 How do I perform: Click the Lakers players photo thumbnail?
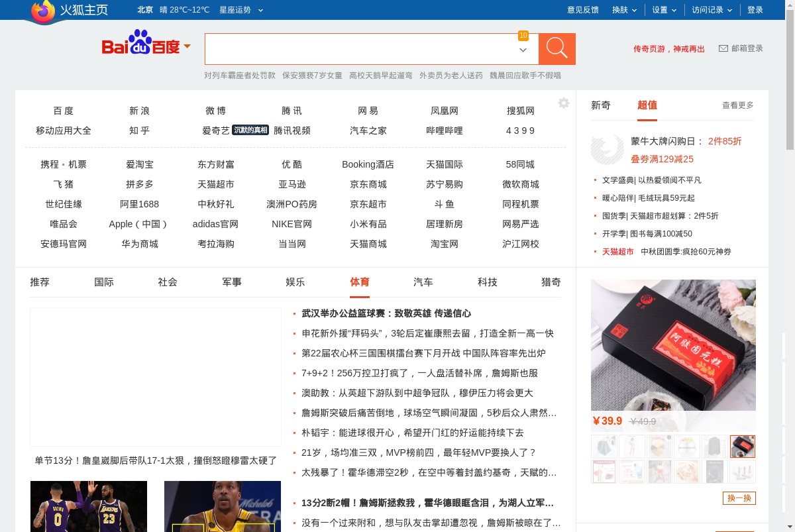click(x=89, y=506)
